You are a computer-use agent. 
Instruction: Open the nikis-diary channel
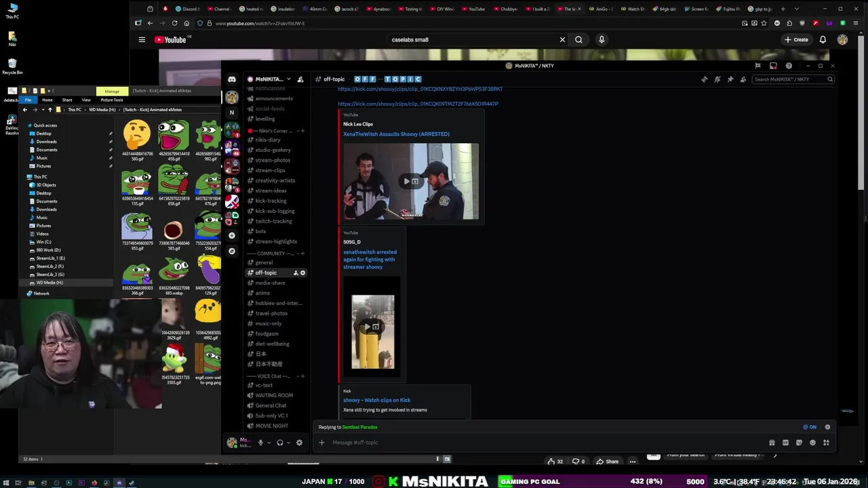(x=268, y=140)
